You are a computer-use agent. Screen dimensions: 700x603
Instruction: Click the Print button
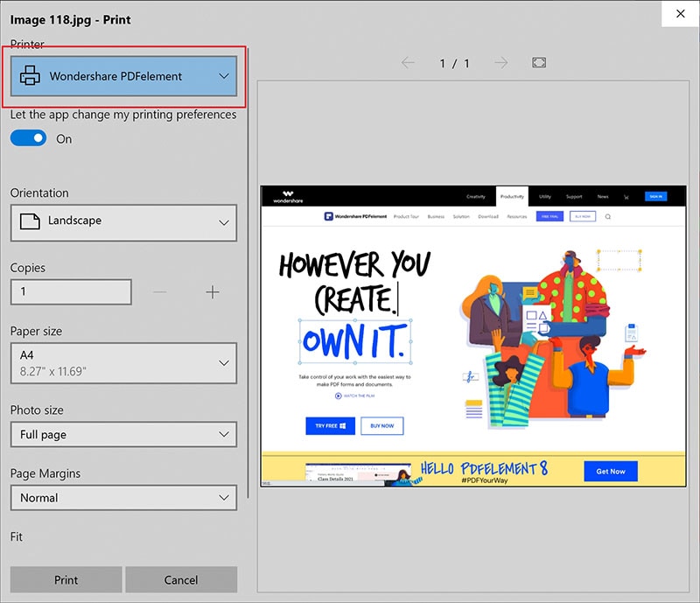coord(66,579)
